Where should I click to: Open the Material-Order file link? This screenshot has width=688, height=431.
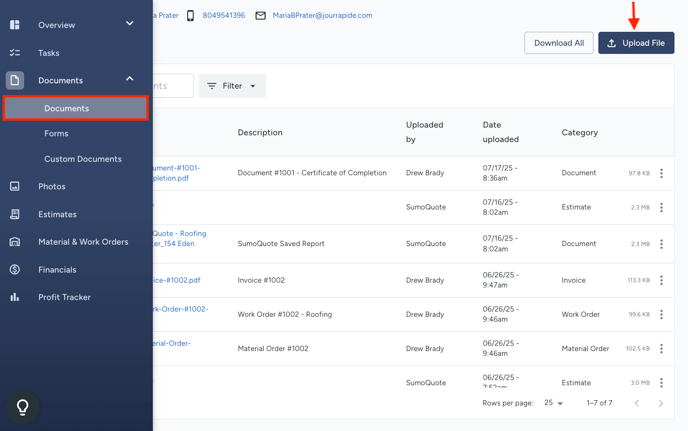click(x=172, y=343)
